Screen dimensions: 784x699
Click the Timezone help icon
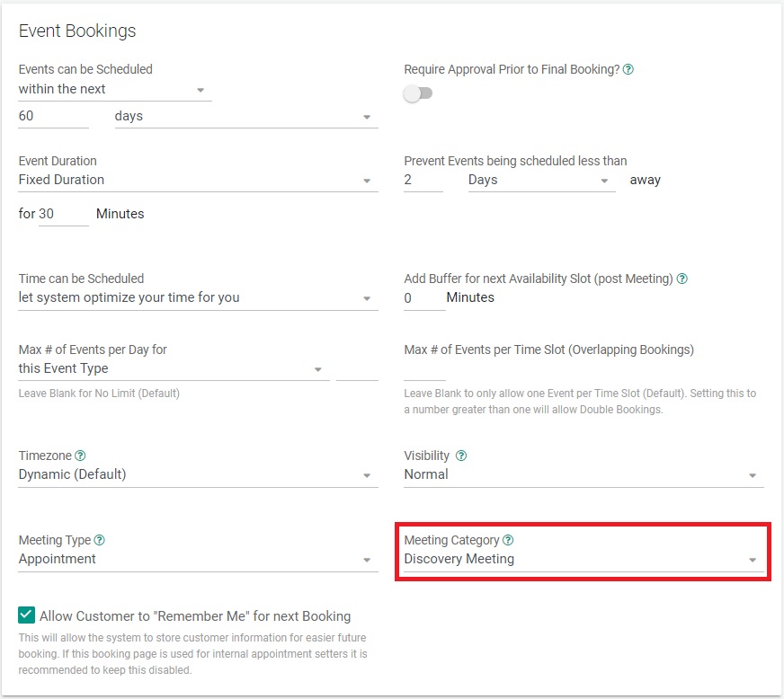click(80, 456)
